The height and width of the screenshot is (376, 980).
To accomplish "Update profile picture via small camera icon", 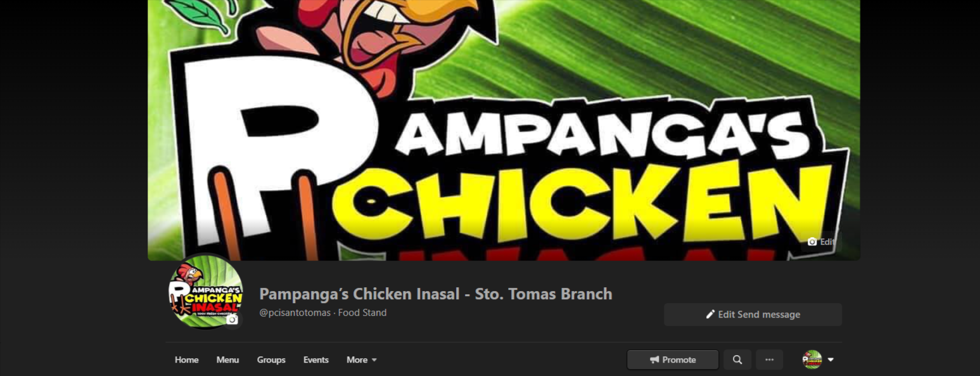I will point(232,320).
